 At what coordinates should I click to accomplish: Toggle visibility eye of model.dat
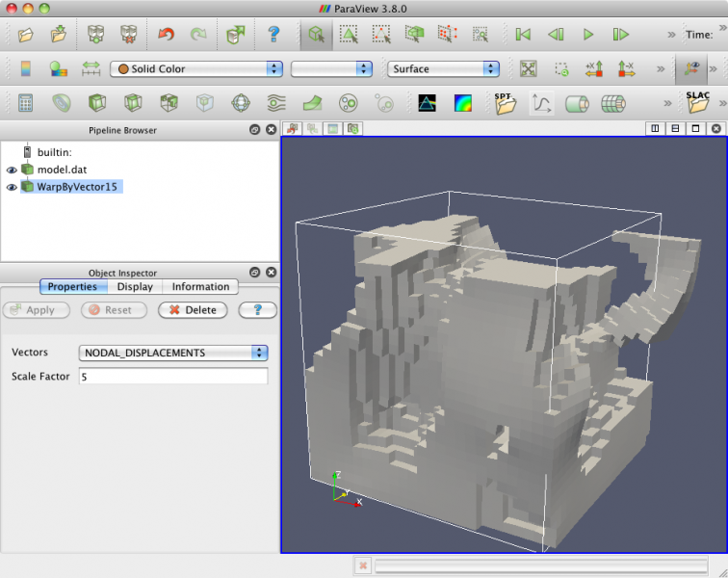point(12,171)
